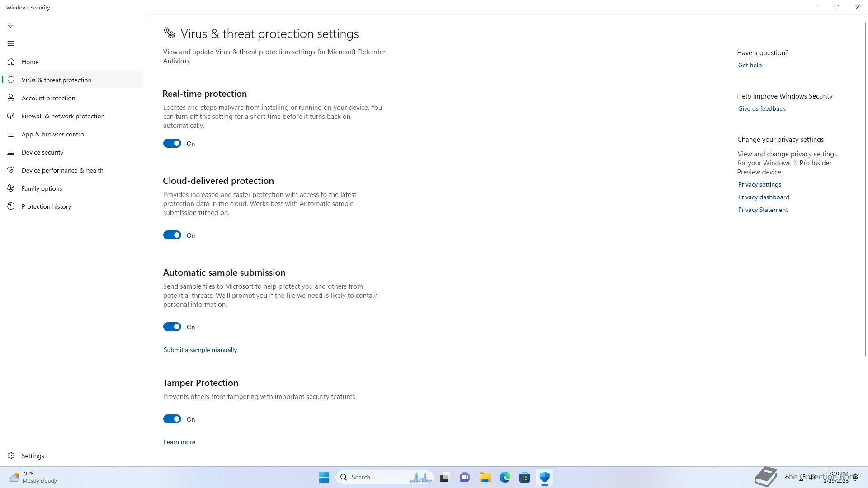Open the hamburger navigation menu

click(11, 43)
